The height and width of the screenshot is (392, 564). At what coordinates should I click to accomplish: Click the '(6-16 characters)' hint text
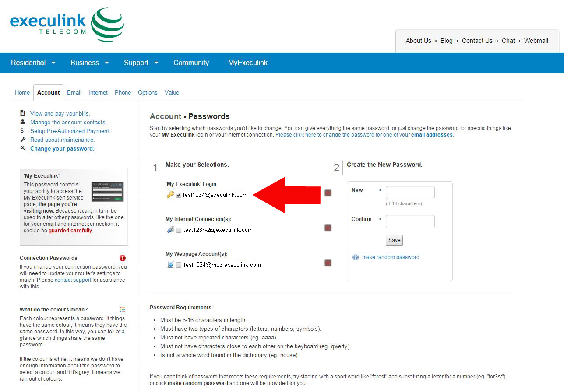[x=404, y=203]
